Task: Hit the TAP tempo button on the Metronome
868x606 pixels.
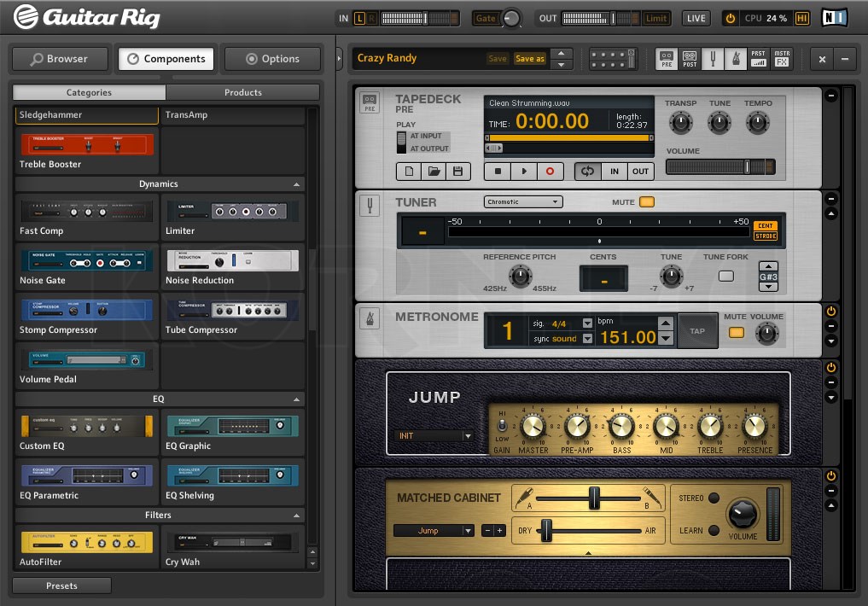Action: coord(697,330)
